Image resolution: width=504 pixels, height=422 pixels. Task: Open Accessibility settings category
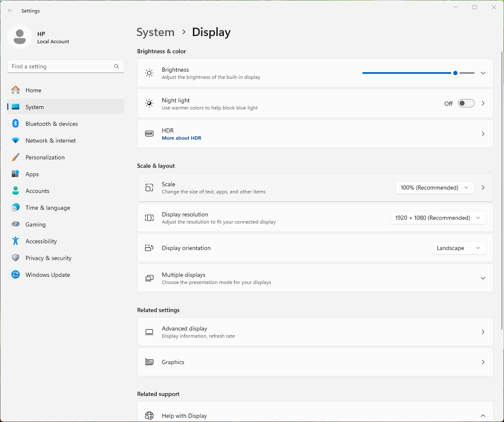(x=66, y=241)
